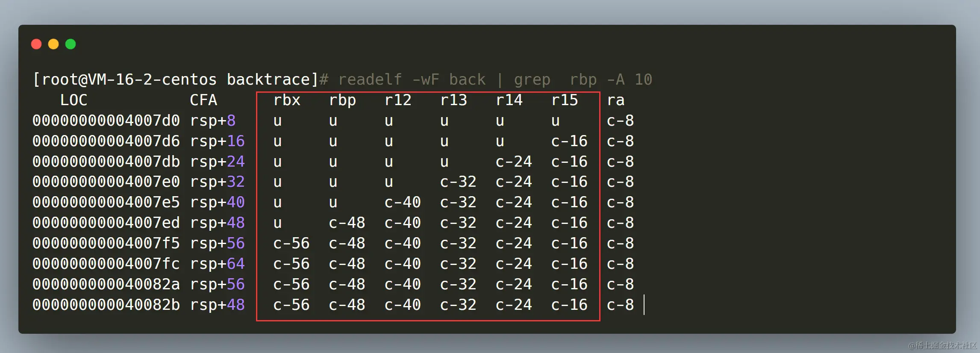Click the r13 value c-32 in row 4007e0
Screen dimensions: 980x353
click(458, 182)
